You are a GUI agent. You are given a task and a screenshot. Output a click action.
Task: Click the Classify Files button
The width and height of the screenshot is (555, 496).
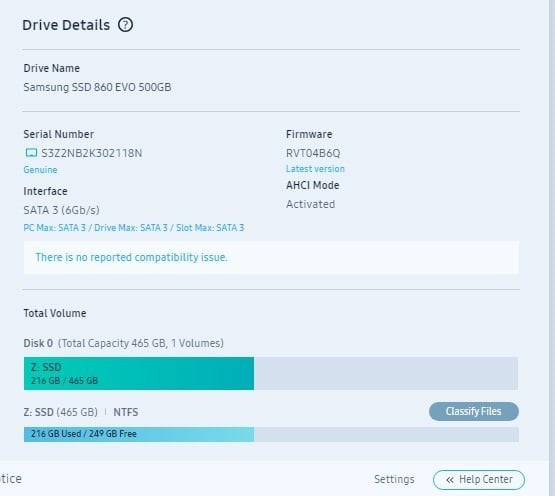pyautogui.click(x=474, y=411)
